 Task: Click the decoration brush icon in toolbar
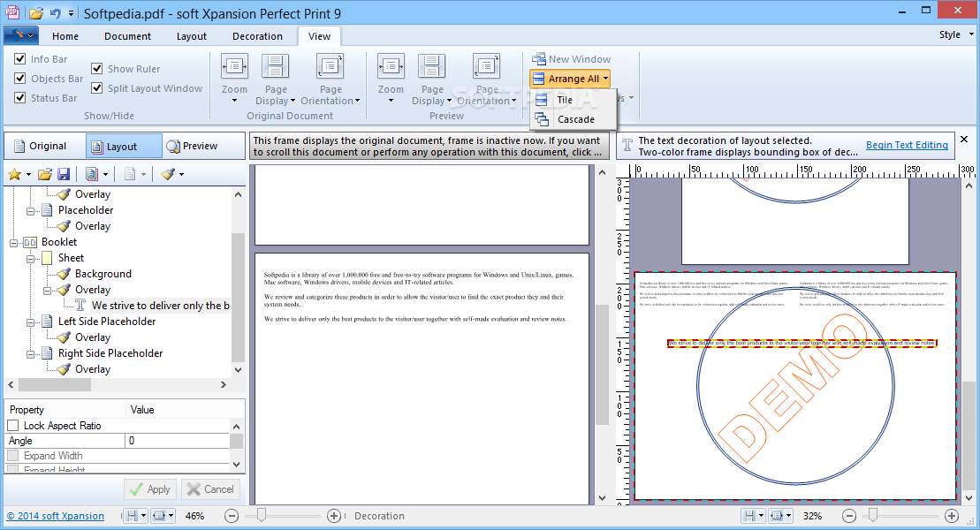pos(168,174)
